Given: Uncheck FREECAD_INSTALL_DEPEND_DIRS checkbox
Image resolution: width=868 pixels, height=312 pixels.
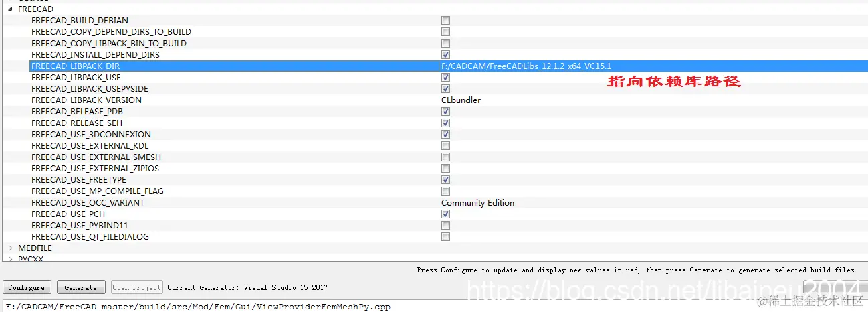Looking at the screenshot, I should pos(445,55).
